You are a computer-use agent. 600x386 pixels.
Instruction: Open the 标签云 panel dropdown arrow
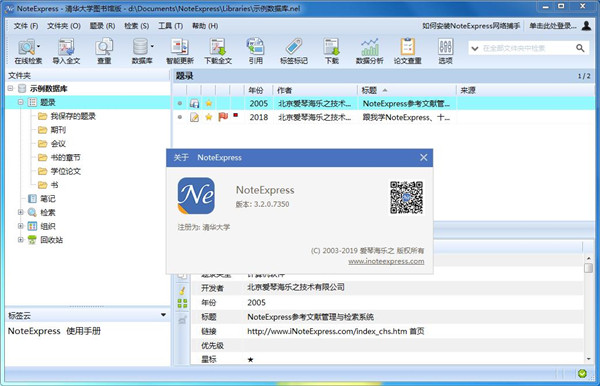(x=163, y=315)
